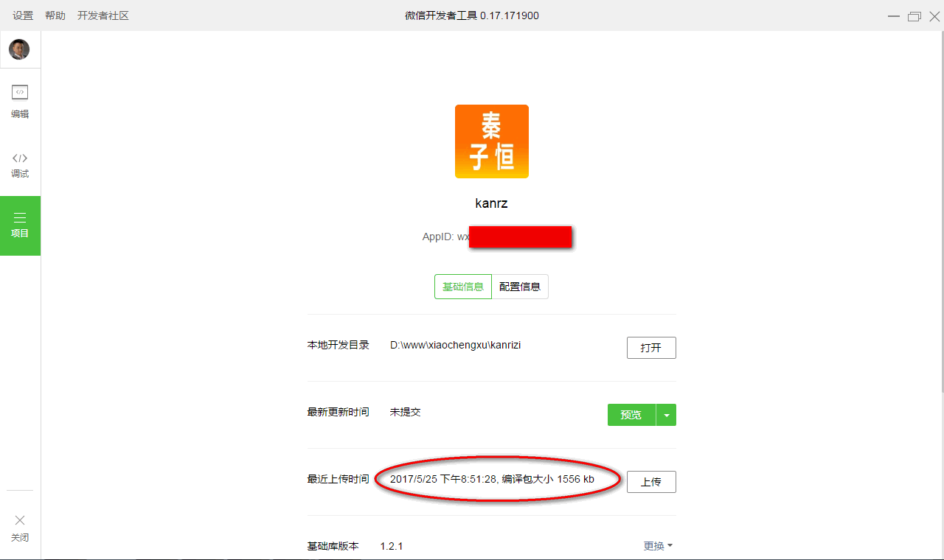The width and height of the screenshot is (944, 560).
Task: Click the base library version 1.2.1
Action: [392, 546]
